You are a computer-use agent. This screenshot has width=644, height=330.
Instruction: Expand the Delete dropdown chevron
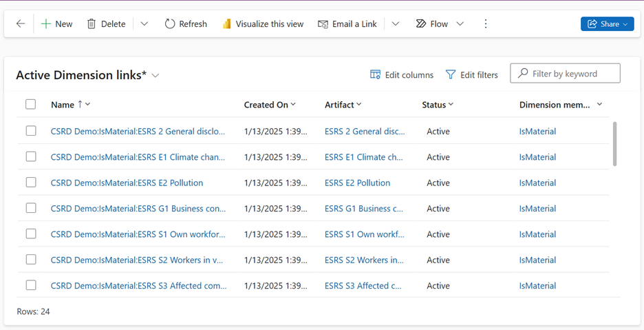[x=144, y=24]
